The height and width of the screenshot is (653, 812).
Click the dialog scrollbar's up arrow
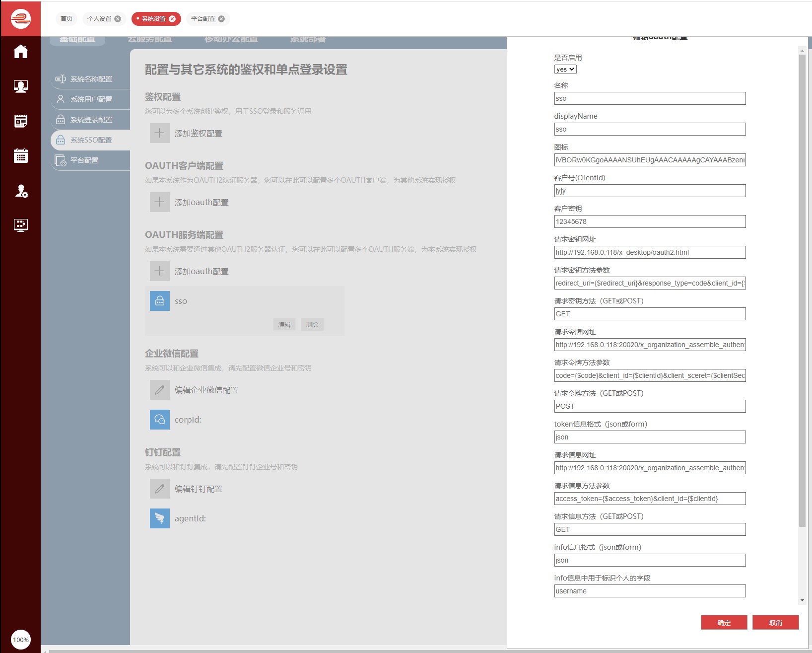pos(802,50)
